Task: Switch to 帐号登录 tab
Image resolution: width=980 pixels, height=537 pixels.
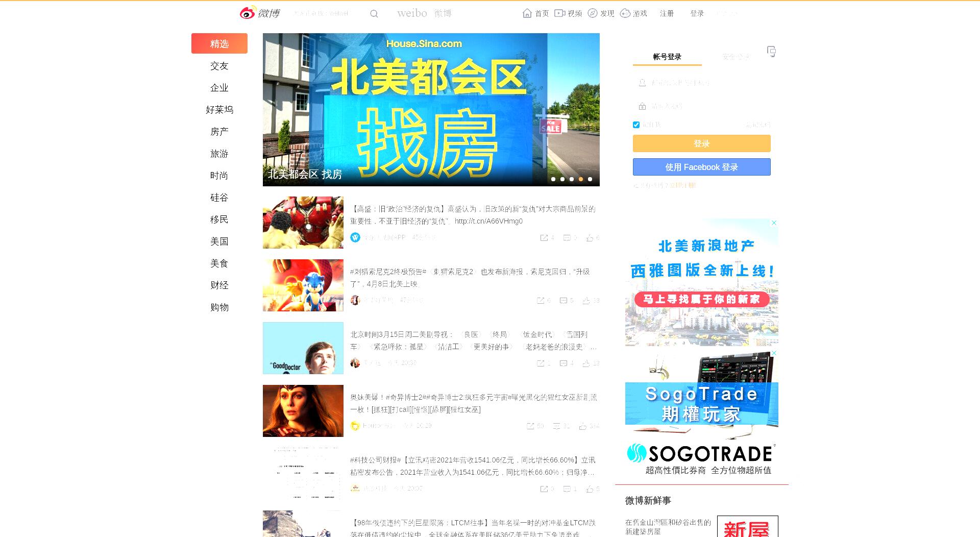Action: [x=667, y=57]
